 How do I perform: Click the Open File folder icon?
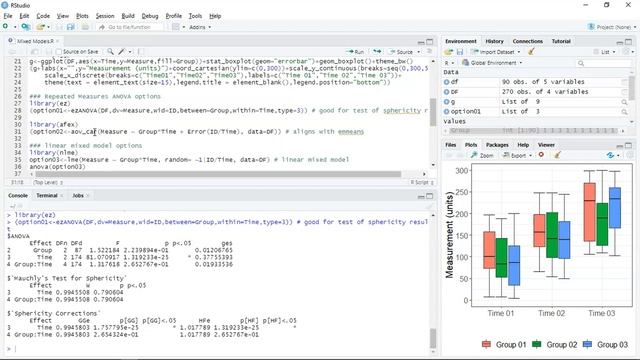click(40, 27)
